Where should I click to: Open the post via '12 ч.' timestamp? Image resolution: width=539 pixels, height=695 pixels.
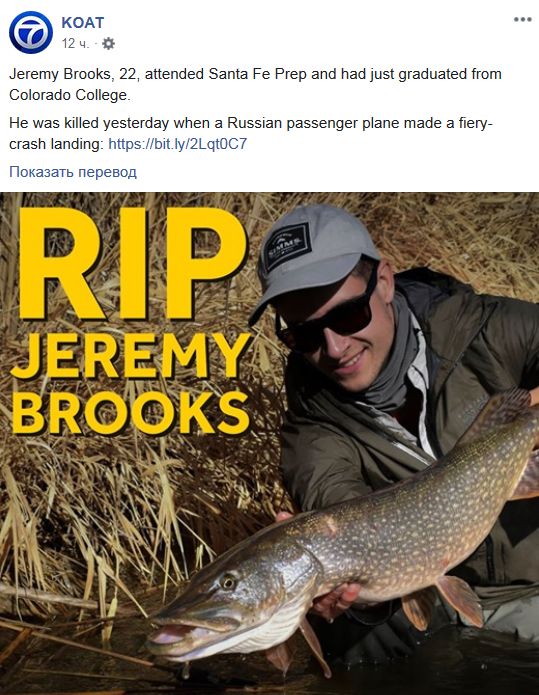[75, 43]
